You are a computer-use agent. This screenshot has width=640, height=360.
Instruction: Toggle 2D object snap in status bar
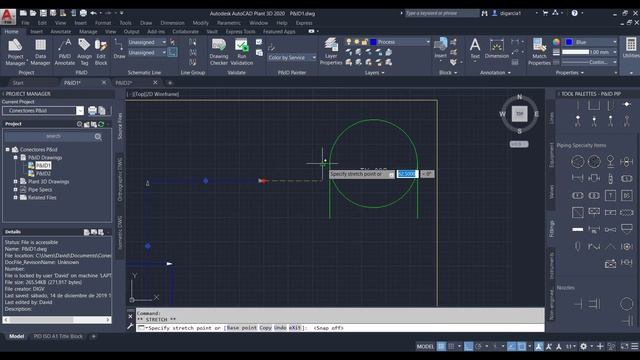tap(522, 346)
